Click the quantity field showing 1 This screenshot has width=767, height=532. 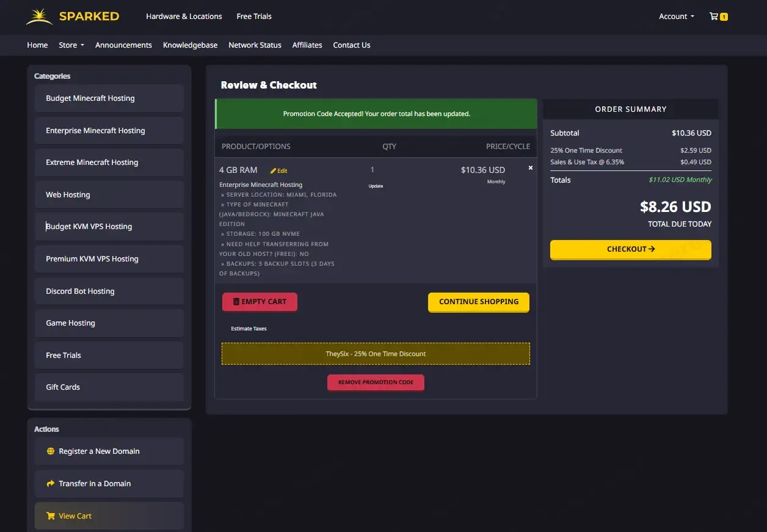[373, 170]
